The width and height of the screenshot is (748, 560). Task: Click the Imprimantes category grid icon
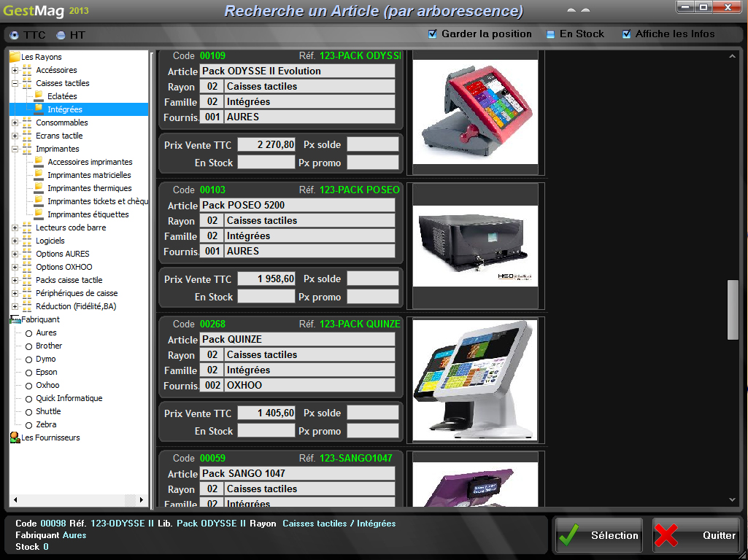pyautogui.click(x=27, y=149)
